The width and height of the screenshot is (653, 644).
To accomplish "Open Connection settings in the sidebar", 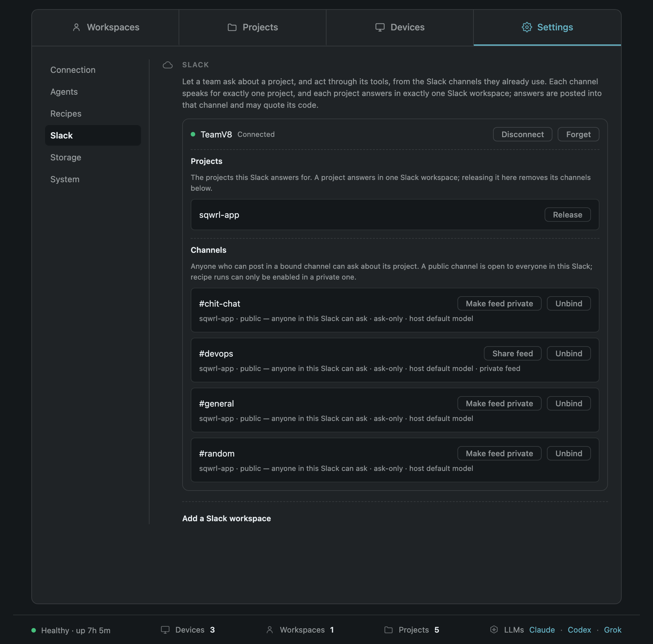I will click(93, 70).
